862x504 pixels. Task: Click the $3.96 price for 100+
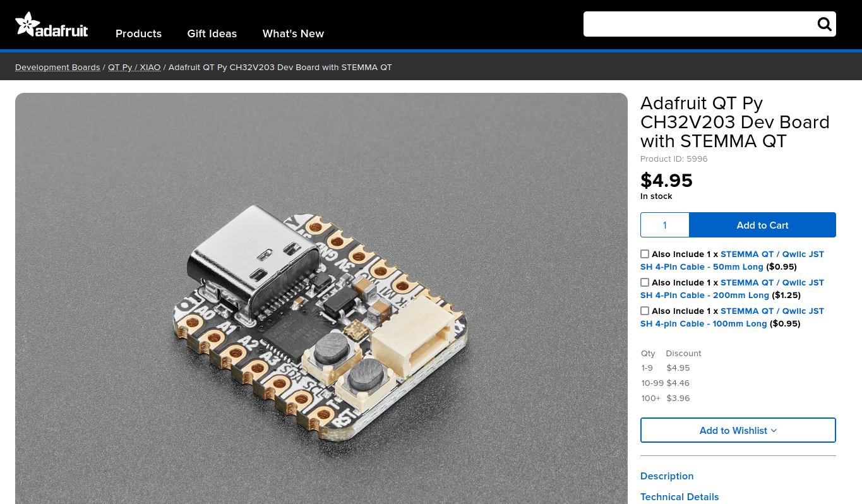(x=678, y=398)
